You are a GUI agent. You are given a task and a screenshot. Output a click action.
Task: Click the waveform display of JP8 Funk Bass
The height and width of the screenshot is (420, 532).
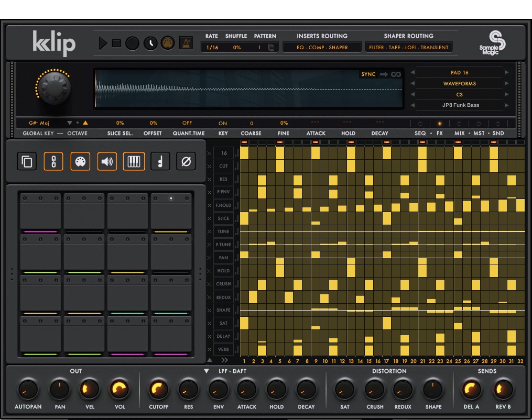pos(248,89)
